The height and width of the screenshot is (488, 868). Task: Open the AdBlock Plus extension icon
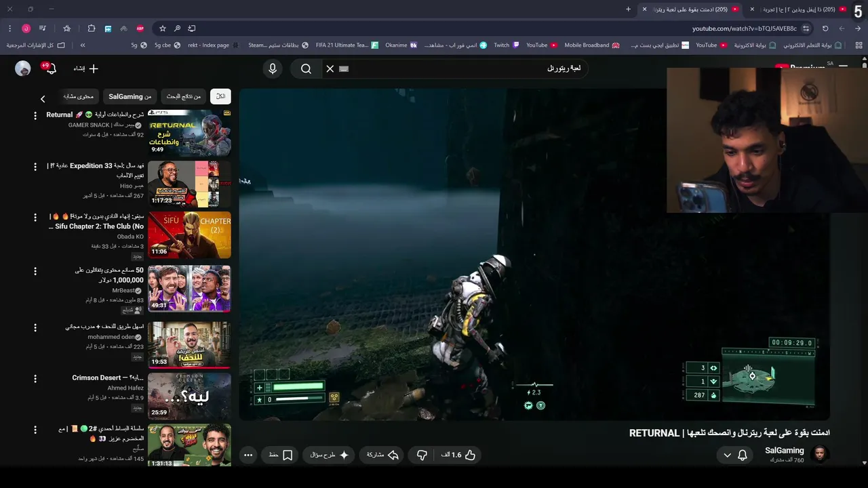tap(140, 28)
